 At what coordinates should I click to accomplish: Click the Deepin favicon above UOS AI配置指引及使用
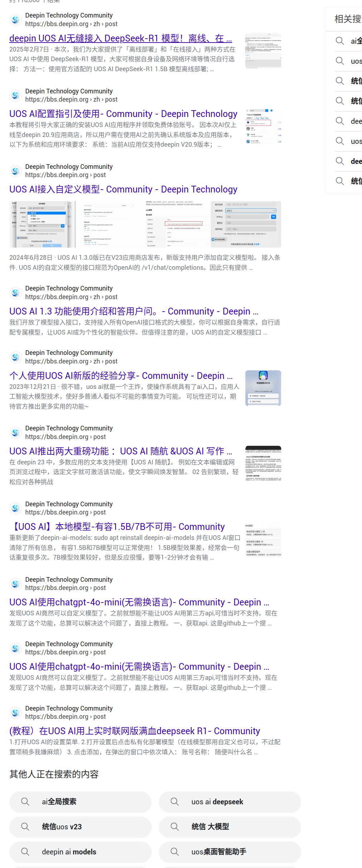(15, 96)
